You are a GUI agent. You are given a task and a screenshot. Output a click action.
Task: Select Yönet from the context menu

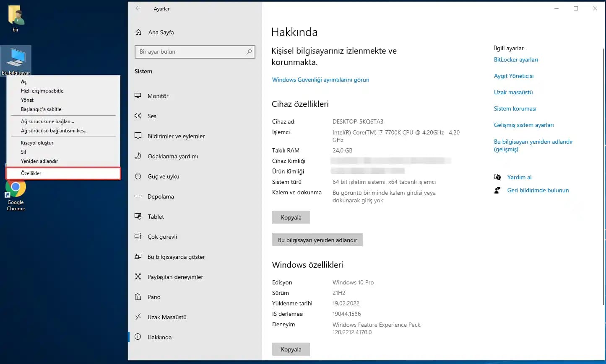(x=27, y=100)
